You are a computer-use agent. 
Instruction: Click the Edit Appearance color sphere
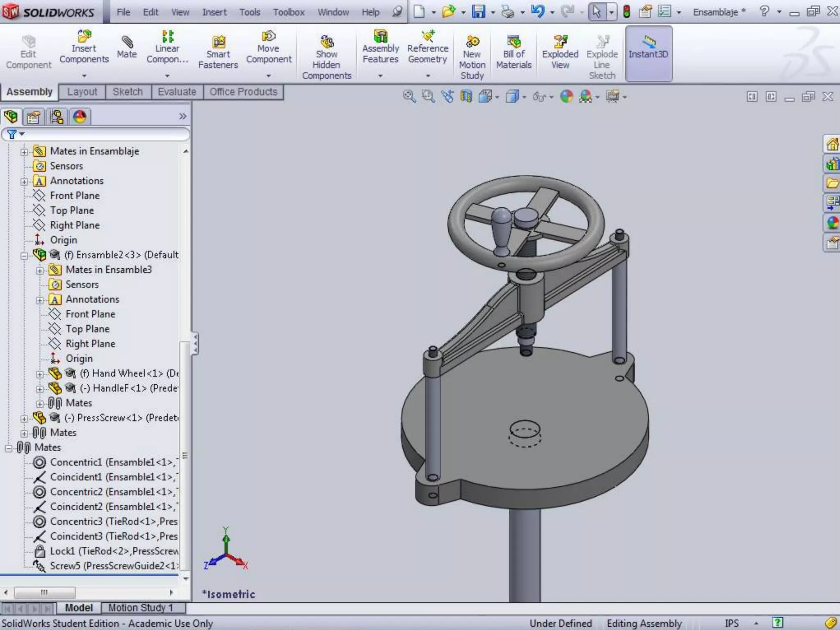[566, 97]
